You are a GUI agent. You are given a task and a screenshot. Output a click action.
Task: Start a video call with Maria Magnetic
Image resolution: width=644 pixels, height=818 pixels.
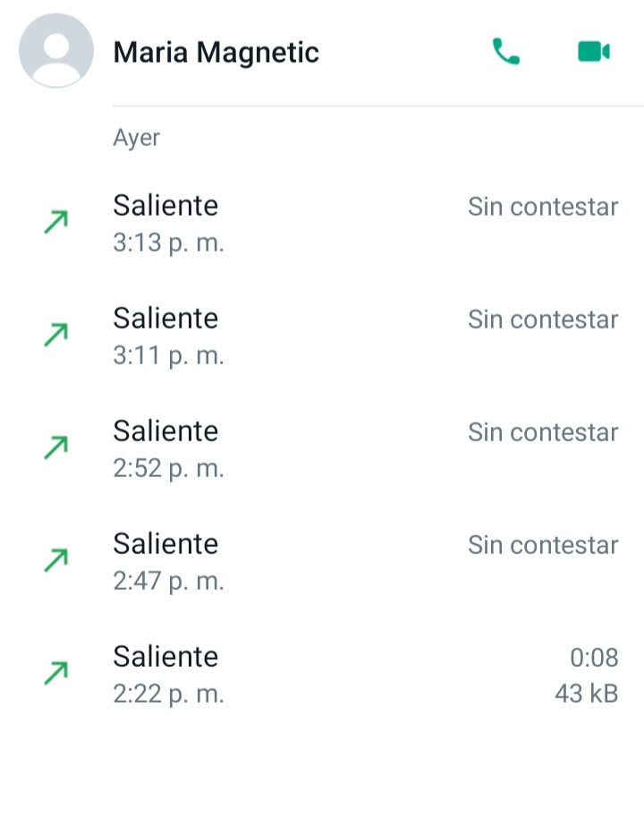(x=594, y=52)
